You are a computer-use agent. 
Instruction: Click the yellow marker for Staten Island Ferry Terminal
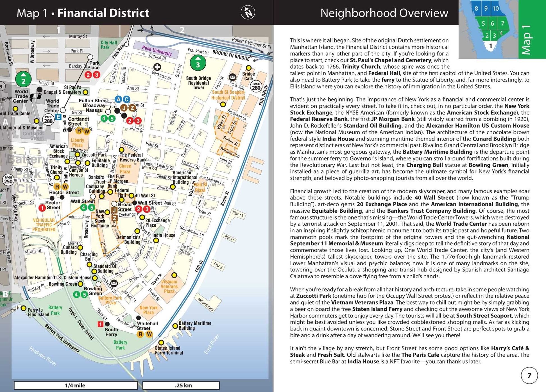click(x=161, y=343)
